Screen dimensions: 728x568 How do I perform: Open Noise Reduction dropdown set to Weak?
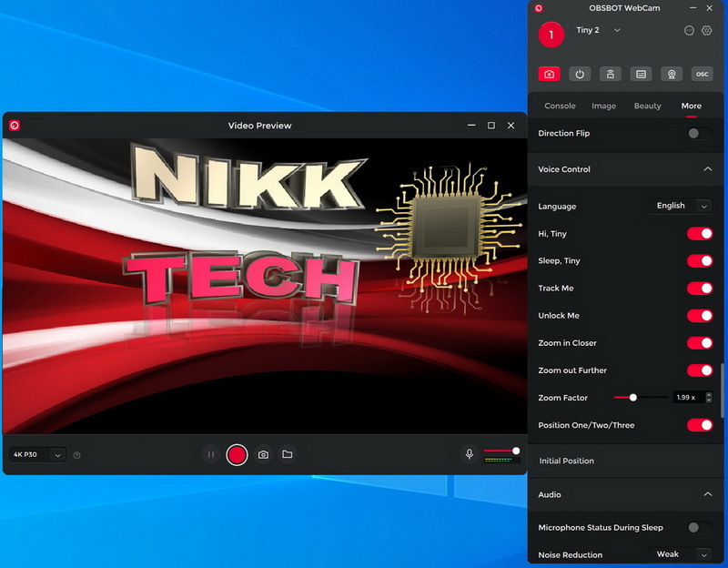(x=681, y=554)
